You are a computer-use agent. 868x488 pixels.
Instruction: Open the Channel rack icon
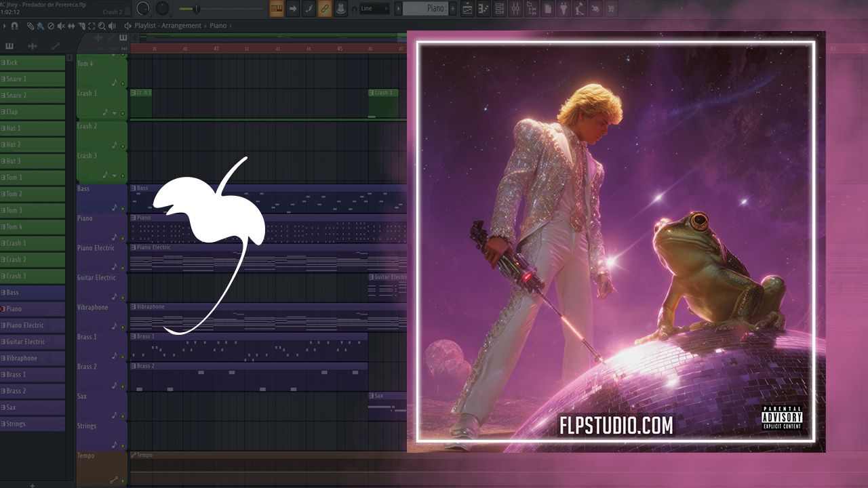click(x=500, y=9)
